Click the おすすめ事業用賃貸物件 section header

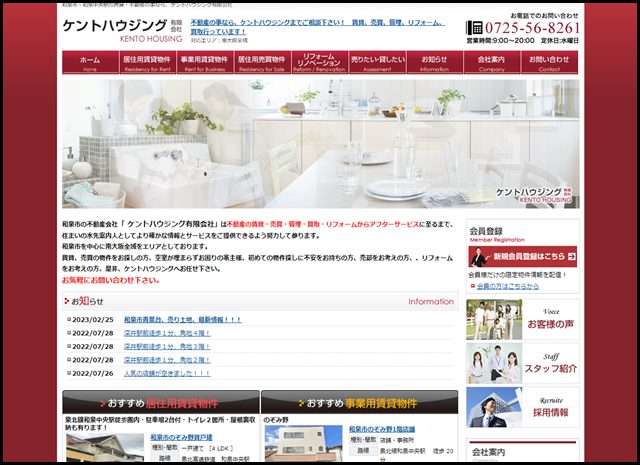(360, 403)
